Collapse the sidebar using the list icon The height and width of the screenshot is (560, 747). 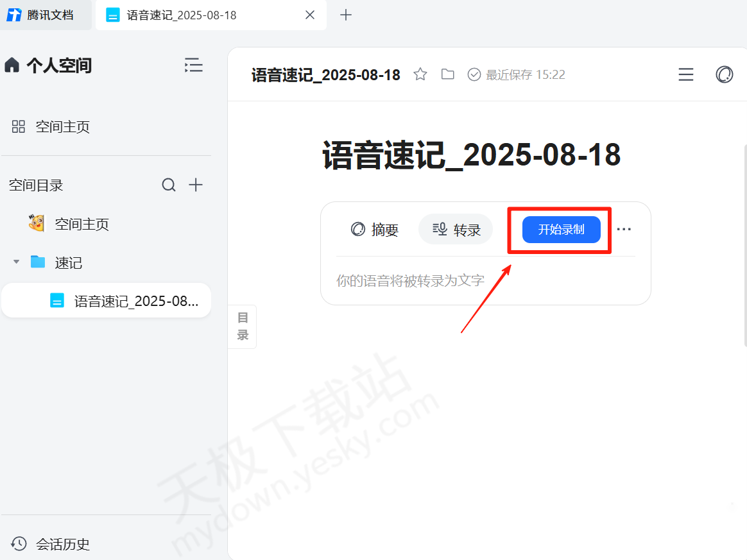click(x=193, y=65)
